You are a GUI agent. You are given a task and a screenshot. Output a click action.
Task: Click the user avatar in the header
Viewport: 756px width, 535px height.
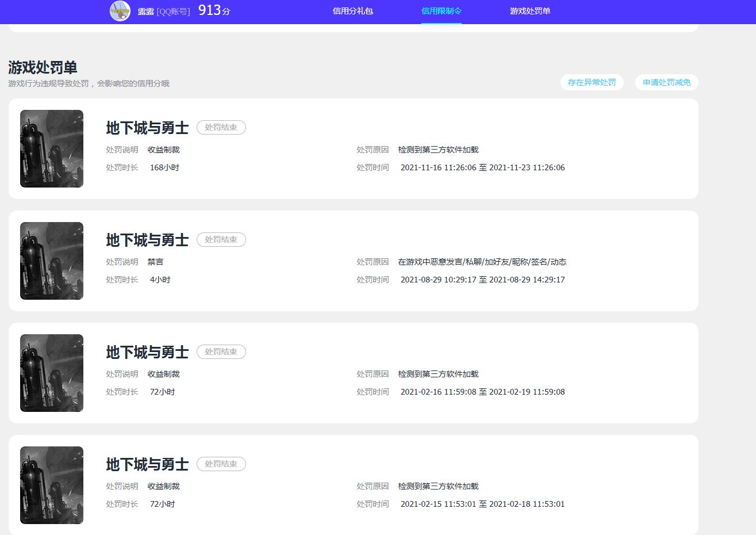tap(120, 11)
